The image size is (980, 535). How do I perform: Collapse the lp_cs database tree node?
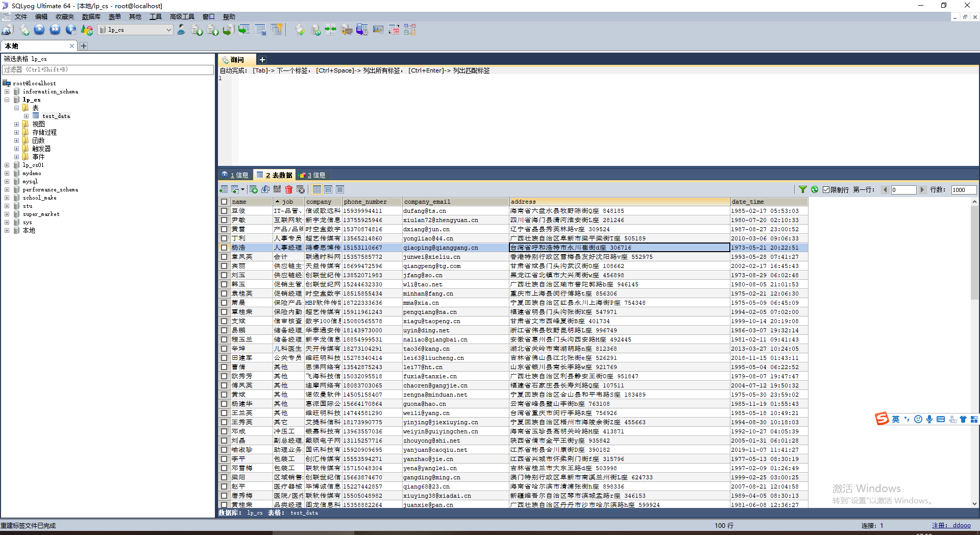[x=7, y=100]
